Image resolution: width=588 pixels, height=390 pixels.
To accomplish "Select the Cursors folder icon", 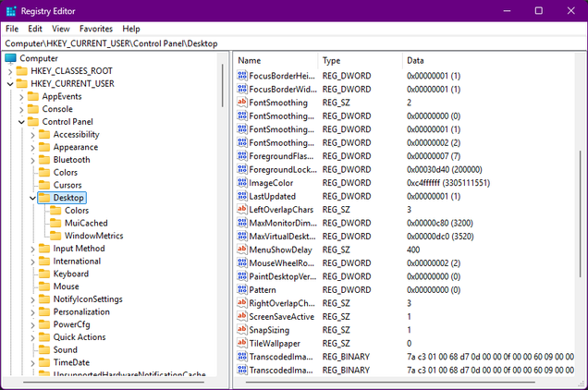I will click(x=44, y=185).
